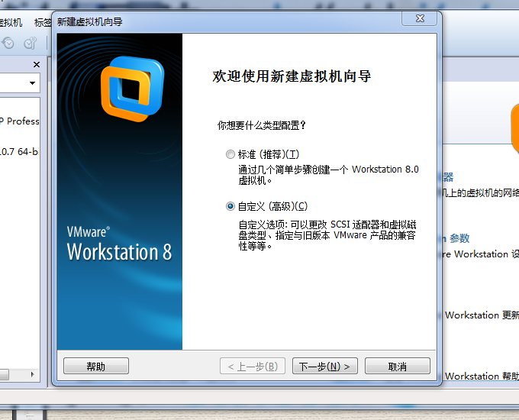Open the 虚拟机 menu in main window
The width and height of the screenshot is (519, 420).
pyautogui.click(x=11, y=22)
